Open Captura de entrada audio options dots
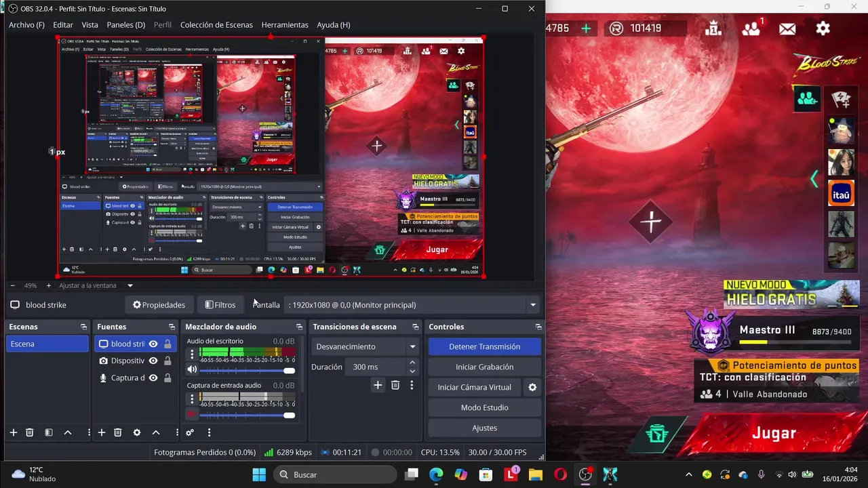The width and height of the screenshot is (868, 488). tap(192, 399)
